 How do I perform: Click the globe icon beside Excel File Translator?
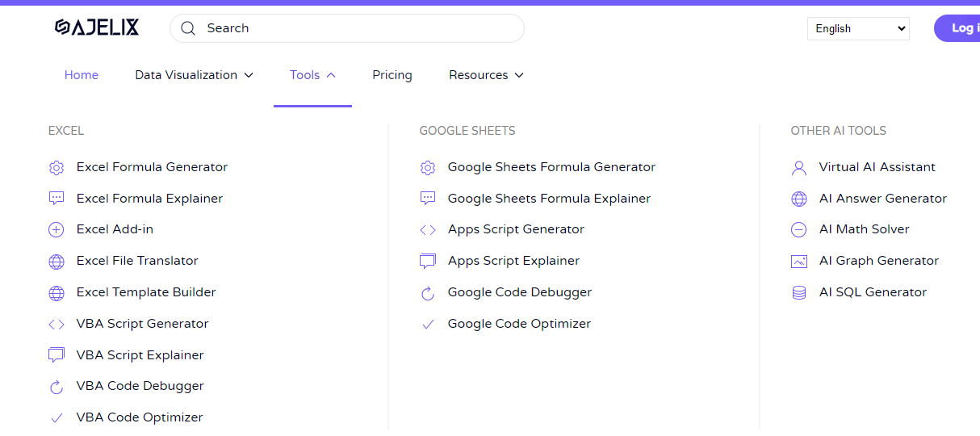57,262
